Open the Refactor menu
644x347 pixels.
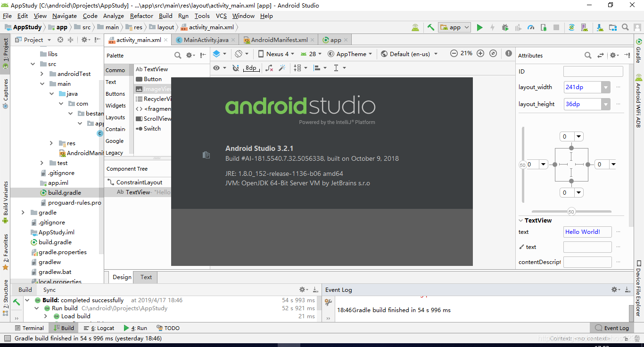click(141, 16)
